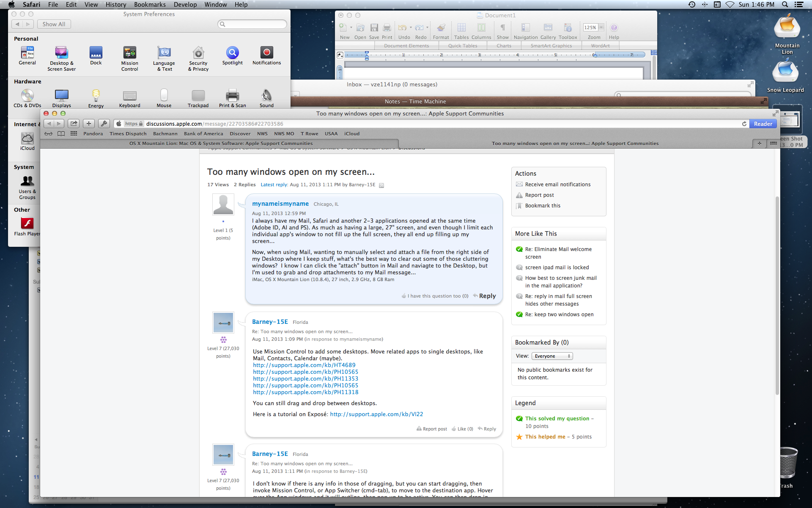Screen dimensions: 812x508
Task: Click the Safari address bar URL
Action: (214, 124)
